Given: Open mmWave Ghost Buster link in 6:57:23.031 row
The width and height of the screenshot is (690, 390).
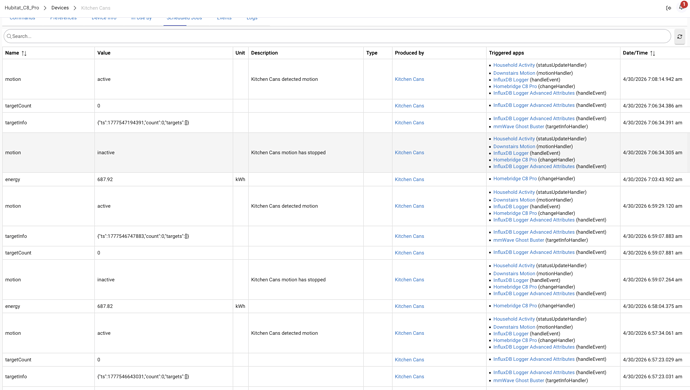Looking at the screenshot, I should point(518,380).
